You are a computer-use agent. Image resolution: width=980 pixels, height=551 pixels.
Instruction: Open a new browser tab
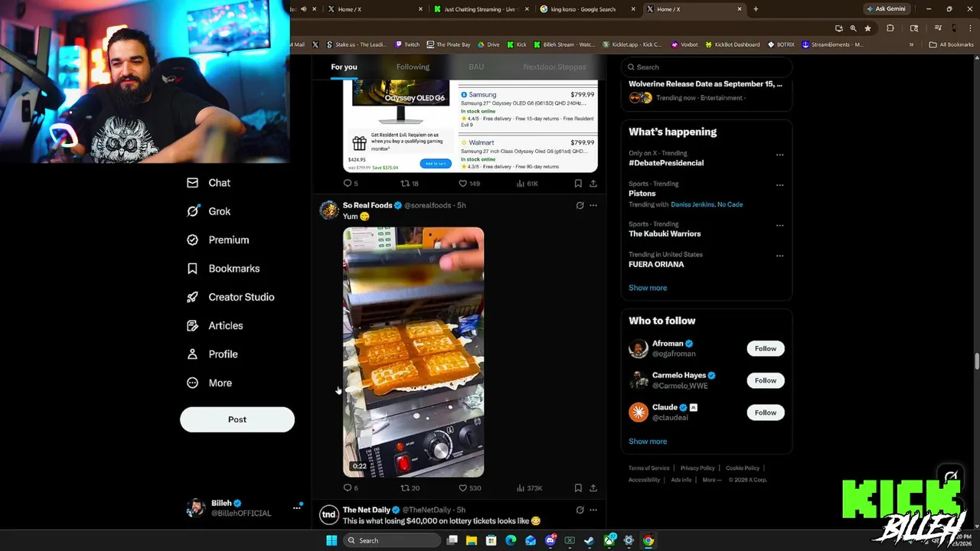pyautogui.click(x=756, y=9)
